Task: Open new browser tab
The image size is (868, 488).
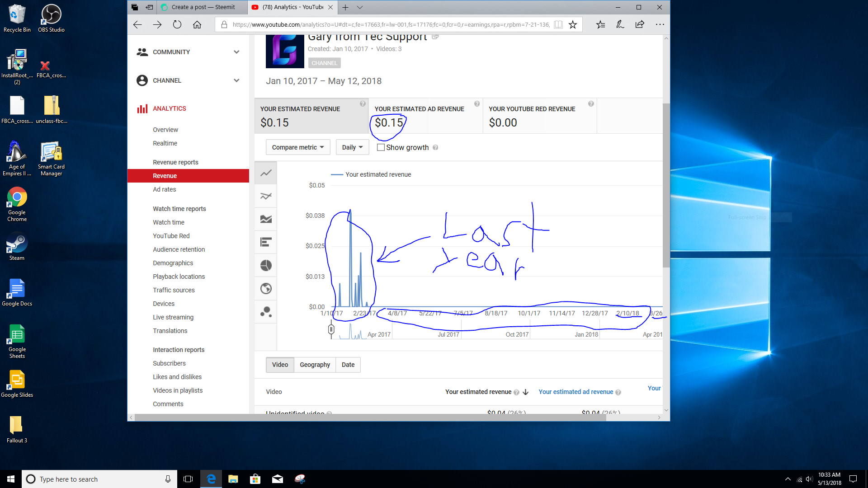Action: point(345,7)
